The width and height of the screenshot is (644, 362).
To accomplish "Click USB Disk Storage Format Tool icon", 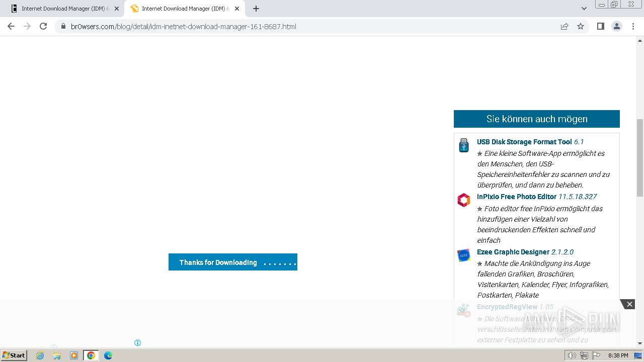I will [x=464, y=145].
